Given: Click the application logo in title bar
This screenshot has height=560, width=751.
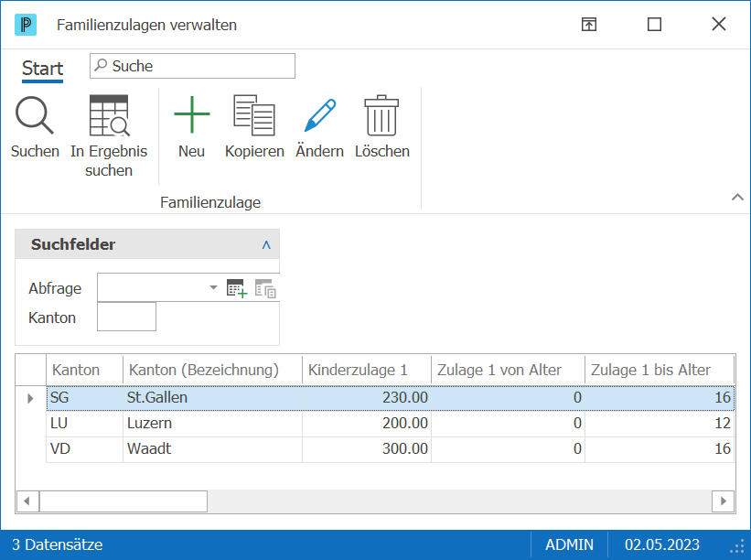Looking at the screenshot, I should click(x=26, y=25).
